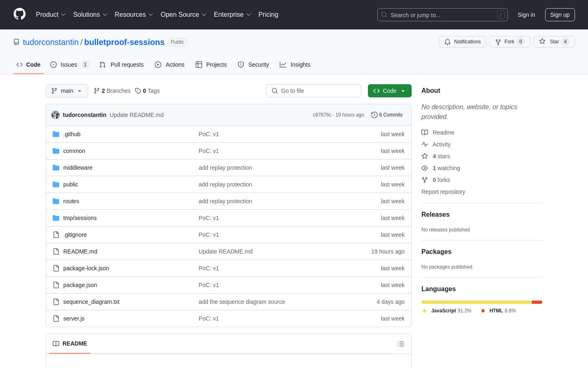
Task: View the 6 Commits link
Action: pyautogui.click(x=387, y=115)
